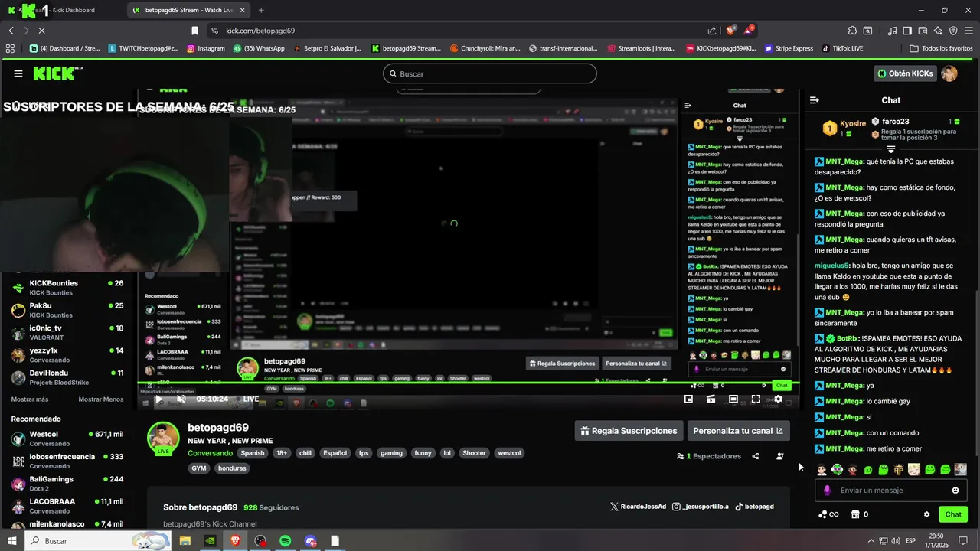The width and height of the screenshot is (980, 551).
Task: Open the browser extensions puzzle icon
Action: pos(852,31)
